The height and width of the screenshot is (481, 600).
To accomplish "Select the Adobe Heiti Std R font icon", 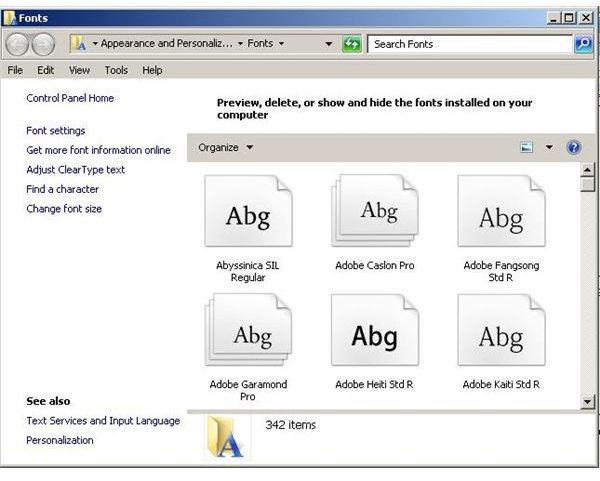I will (x=375, y=329).
